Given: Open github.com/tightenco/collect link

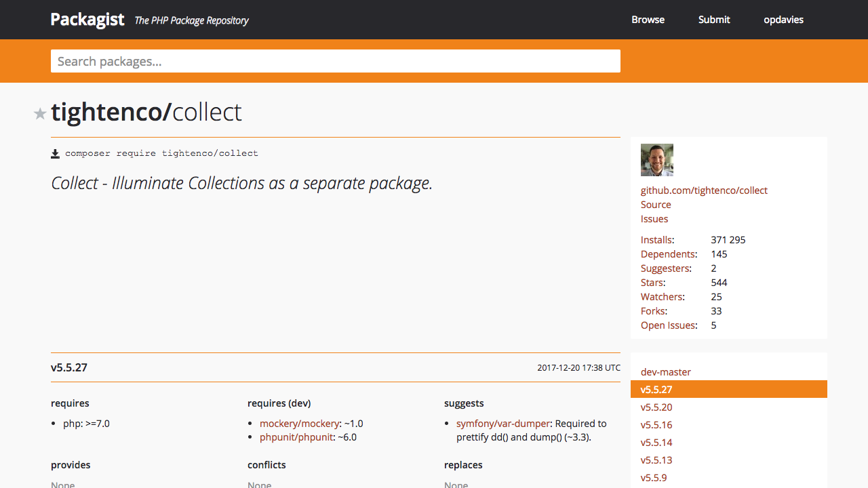Looking at the screenshot, I should 704,190.
